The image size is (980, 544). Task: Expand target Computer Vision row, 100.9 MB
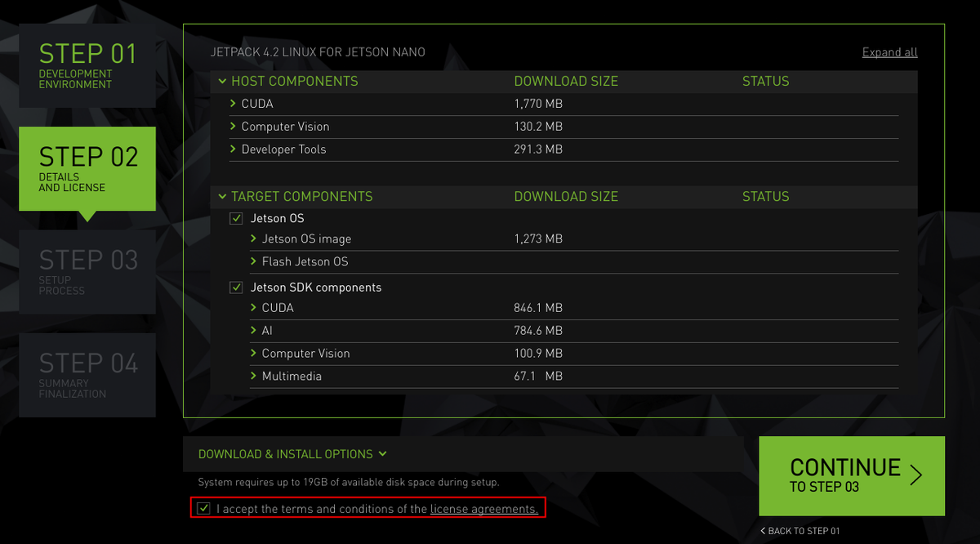(x=254, y=354)
